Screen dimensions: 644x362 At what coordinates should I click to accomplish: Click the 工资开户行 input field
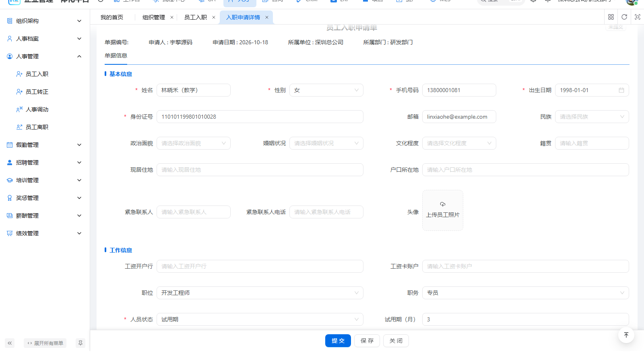click(260, 266)
